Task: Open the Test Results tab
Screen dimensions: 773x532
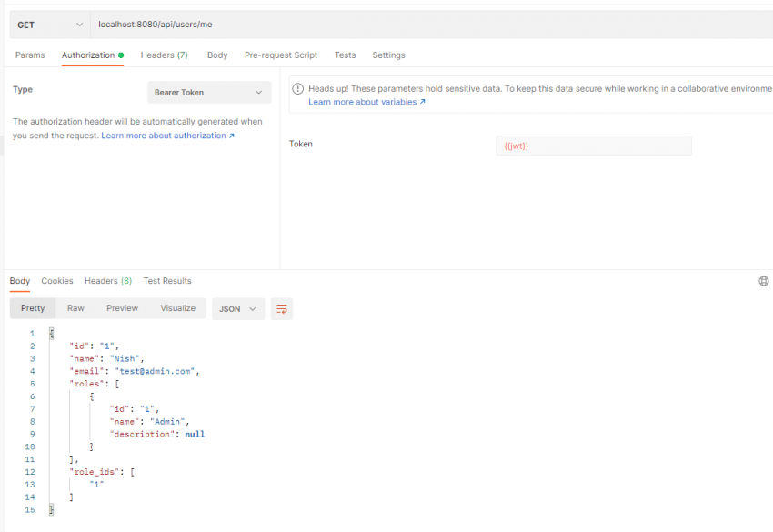Action: tap(166, 281)
